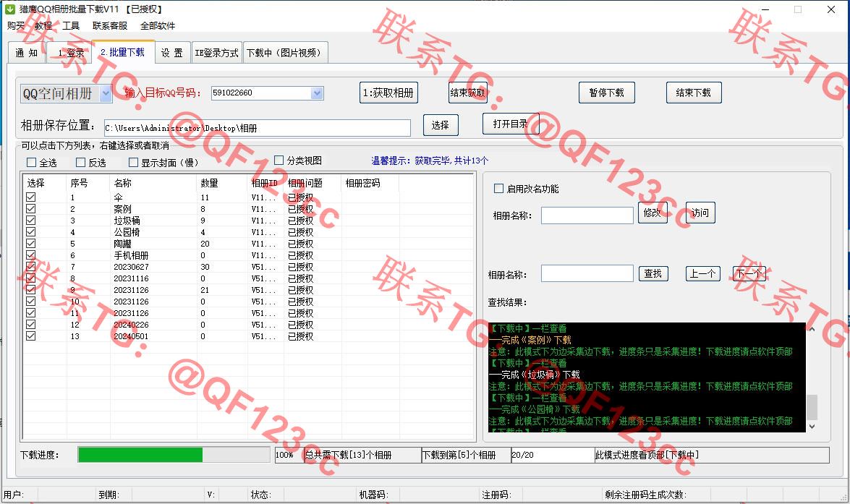This screenshot has height=504, width=850.
Task: Click the green download progress bar
Action: [140, 455]
